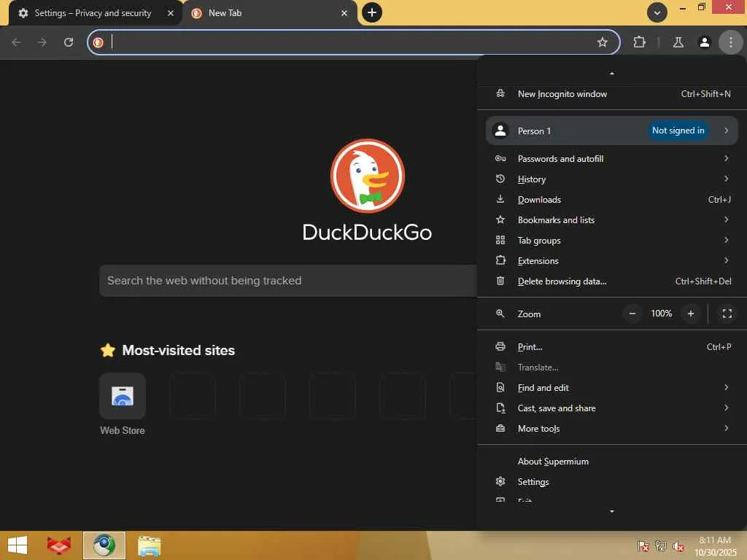Open the Person 1 profile entry
Image resolution: width=747 pixels, height=560 pixels.
[x=612, y=131]
